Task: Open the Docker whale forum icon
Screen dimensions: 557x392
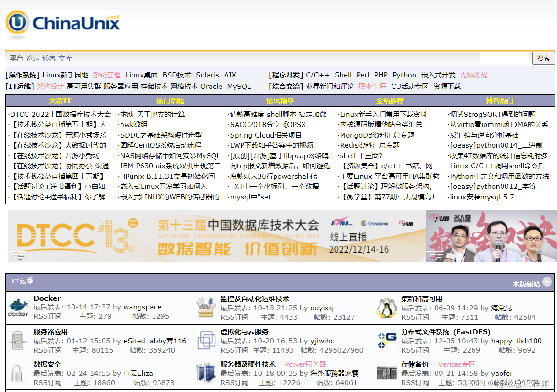Action: 18,308
